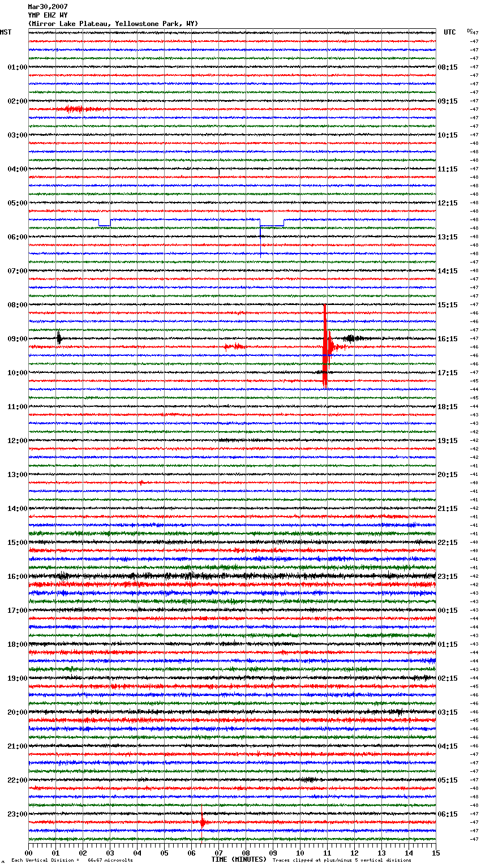Select the 14:00 MST hour label

coord(18,509)
